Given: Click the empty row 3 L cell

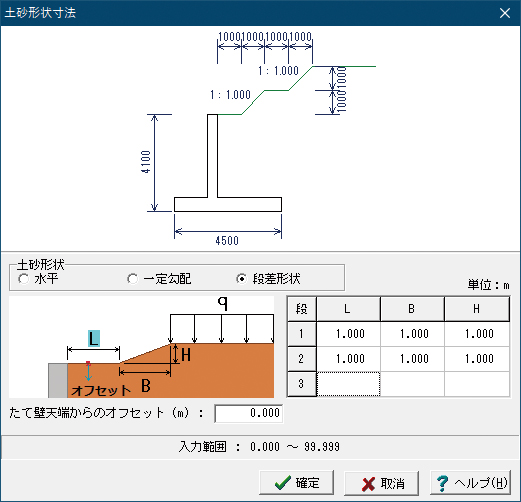Looking at the screenshot, I should (348, 384).
